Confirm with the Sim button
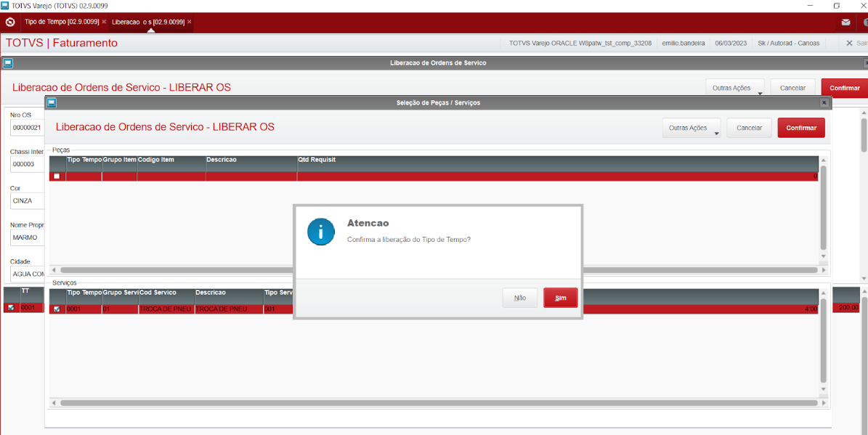This screenshot has height=435, width=868. [560, 298]
